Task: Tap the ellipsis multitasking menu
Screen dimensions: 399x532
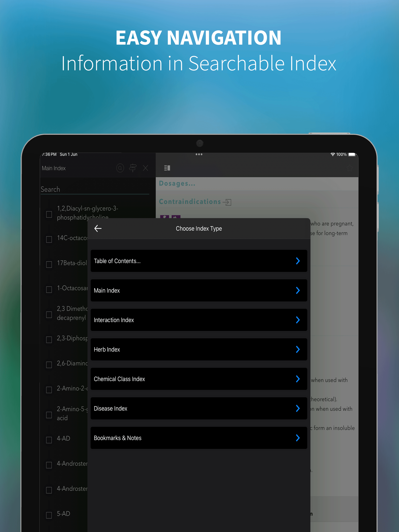Action: click(199, 154)
